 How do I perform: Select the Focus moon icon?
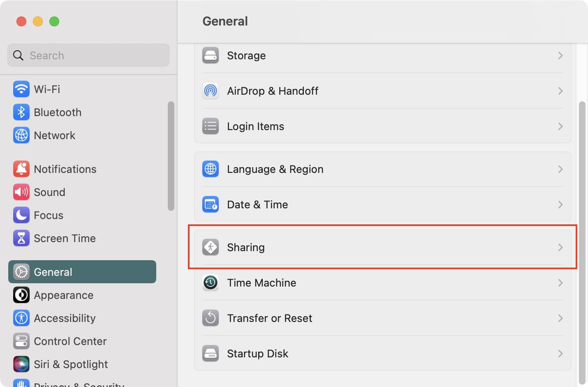click(21, 215)
